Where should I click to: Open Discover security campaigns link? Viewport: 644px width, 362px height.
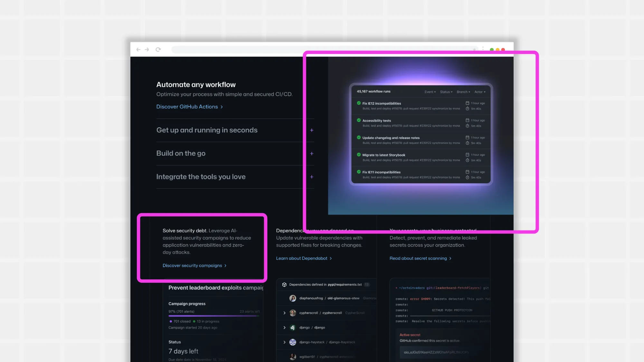pos(194,266)
